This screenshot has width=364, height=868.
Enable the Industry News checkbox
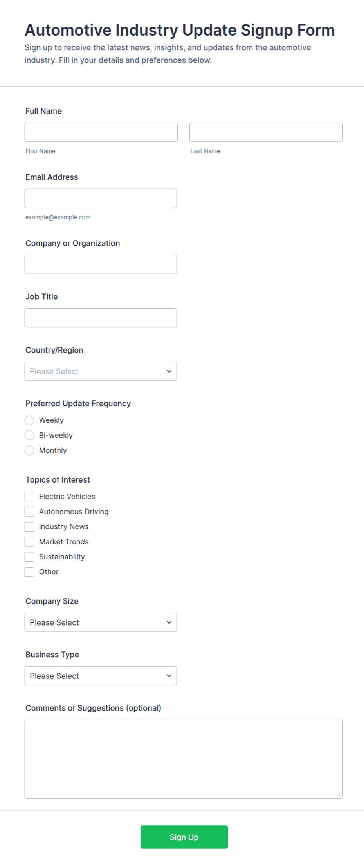(x=29, y=527)
